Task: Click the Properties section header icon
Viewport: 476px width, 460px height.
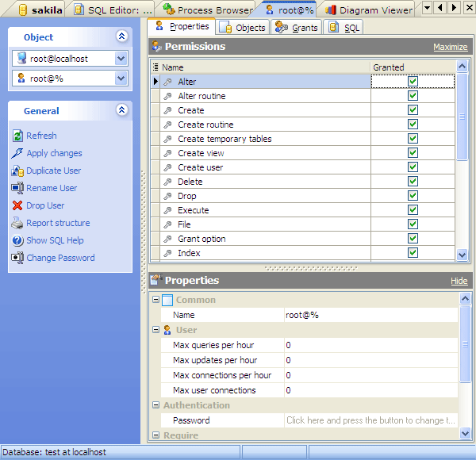Action: [156, 280]
